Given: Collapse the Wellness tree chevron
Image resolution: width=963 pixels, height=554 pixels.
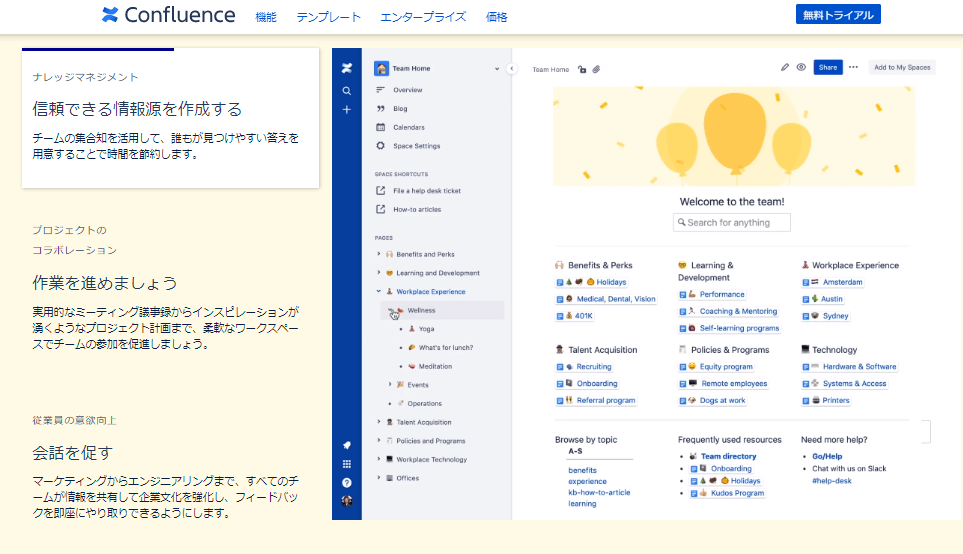Looking at the screenshot, I should click(x=390, y=310).
